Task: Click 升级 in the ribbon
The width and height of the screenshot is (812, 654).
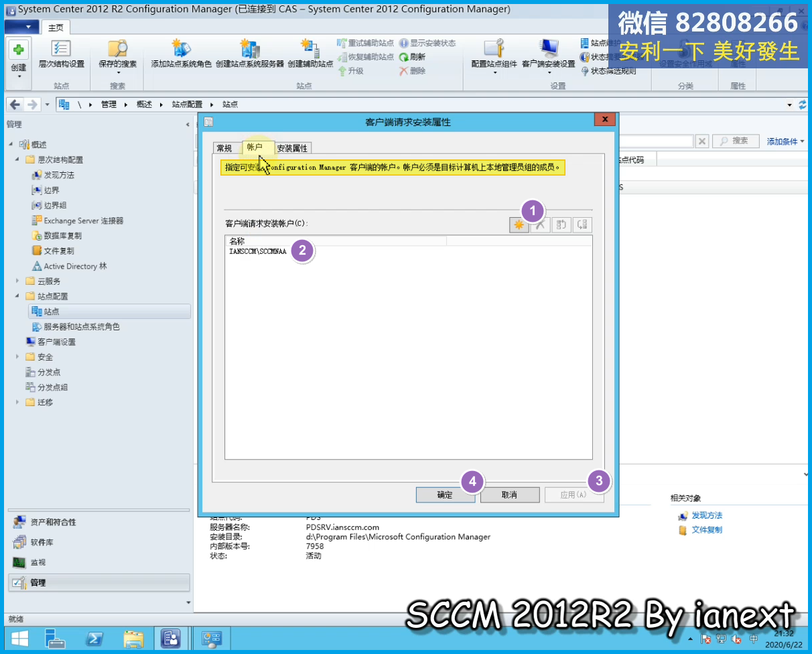Action: pos(350,70)
